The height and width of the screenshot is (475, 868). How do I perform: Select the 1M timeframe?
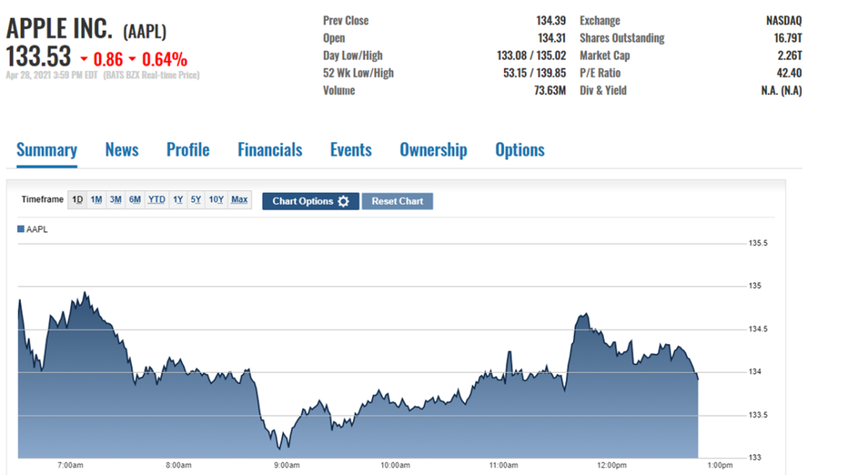96,200
